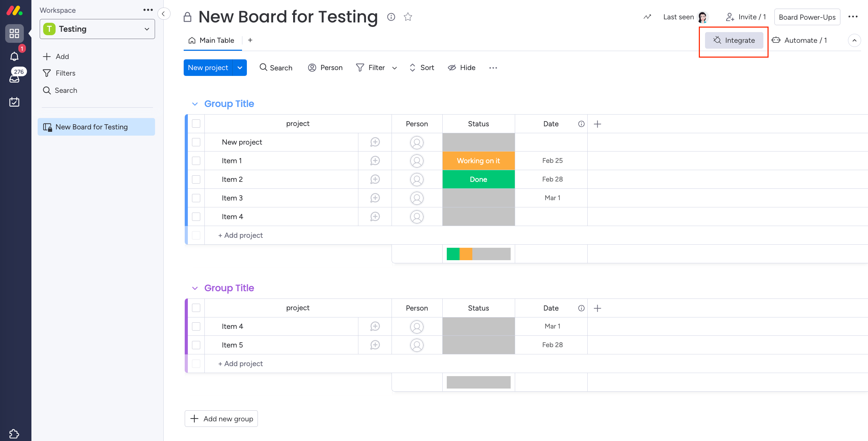
Task: Click the Integrate button
Action: pyautogui.click(x=734, y=40)
